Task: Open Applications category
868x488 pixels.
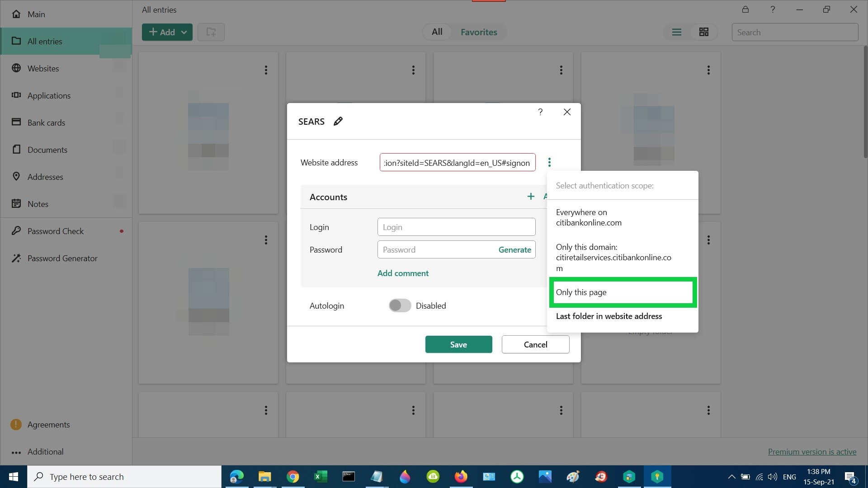Action: coord(66,95)
